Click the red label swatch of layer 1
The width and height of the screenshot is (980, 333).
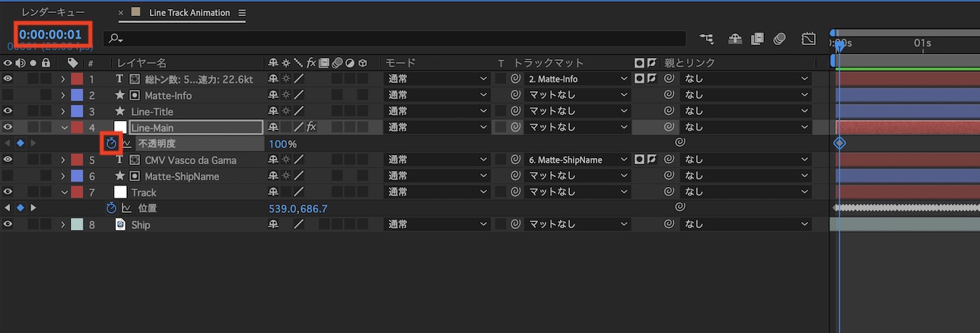[x=77, y=78]
